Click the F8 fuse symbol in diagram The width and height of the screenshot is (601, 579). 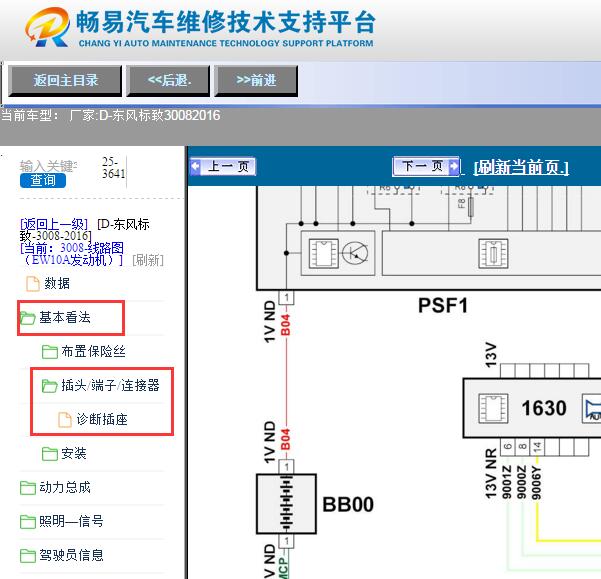tap(471, 207)
